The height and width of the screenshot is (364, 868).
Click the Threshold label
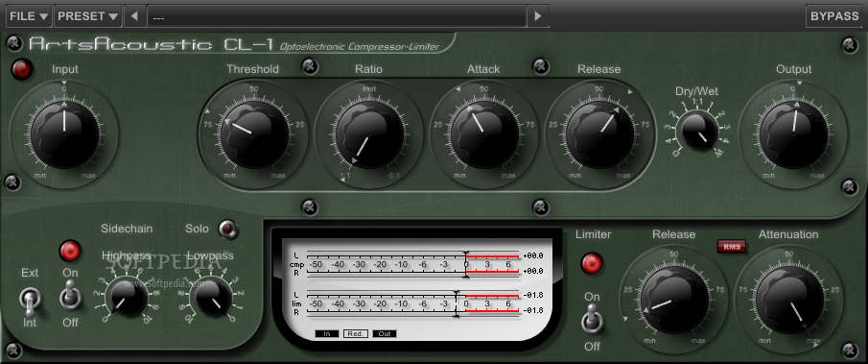point(252,69)
